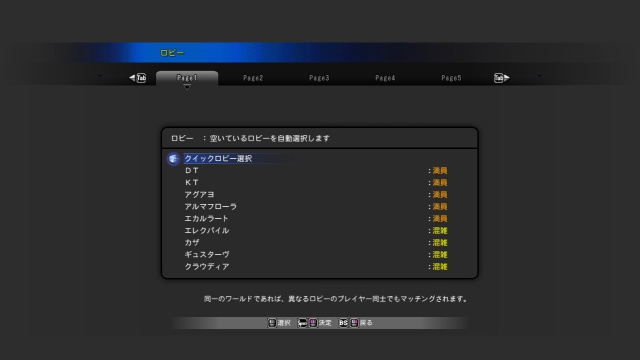
Task: Switch to the Page2 tab
Action: tap(253, 78)
